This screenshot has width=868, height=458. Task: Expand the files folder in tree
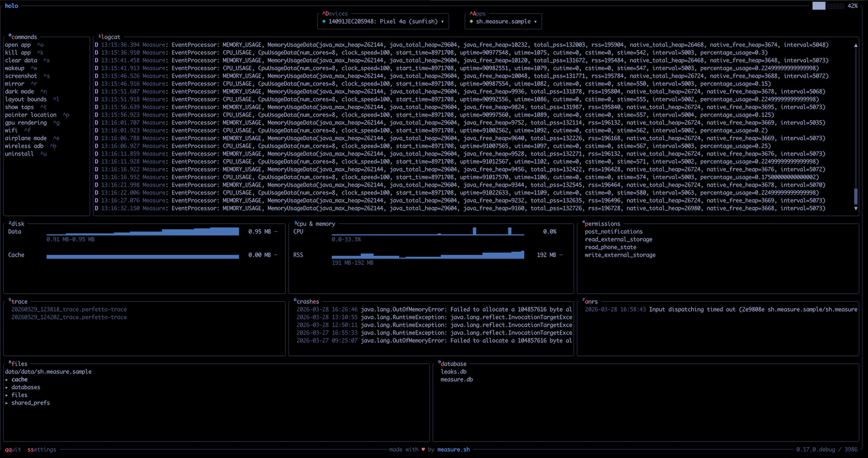tap(16, 395)
